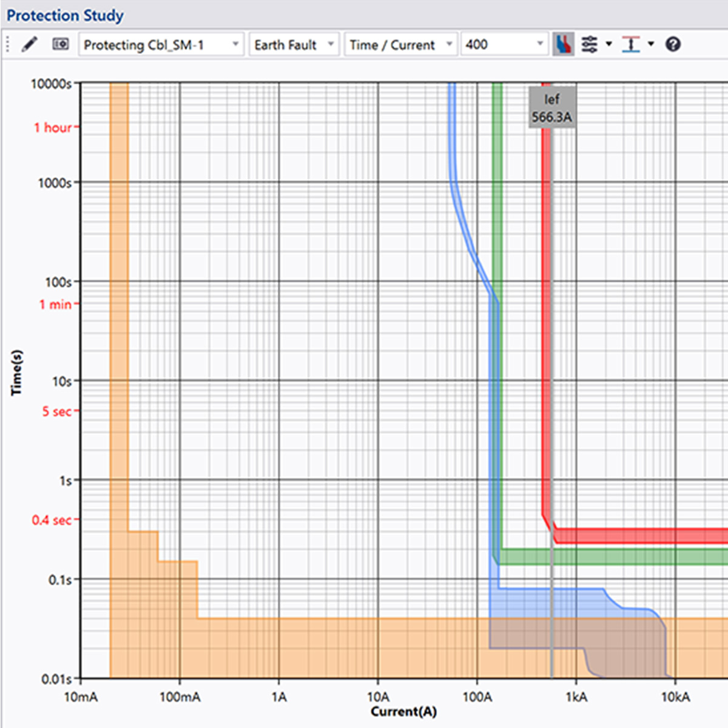Image resolution: width=728 pixels, height=728 pixels.
Task: Open the Earth Fault type dropdown
Action: click(331, 44)
